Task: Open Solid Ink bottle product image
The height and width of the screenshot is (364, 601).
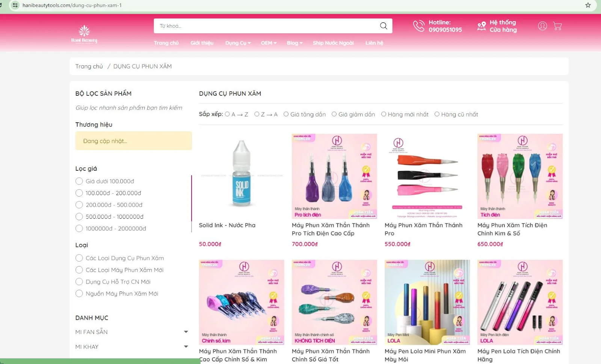Action: coord(242,176)
